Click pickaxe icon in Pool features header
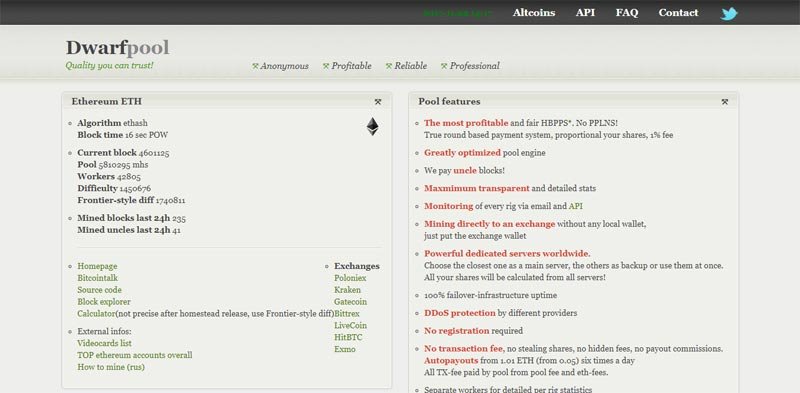The height and width of the screenshot is (393, 800). (x=724, y=102)
